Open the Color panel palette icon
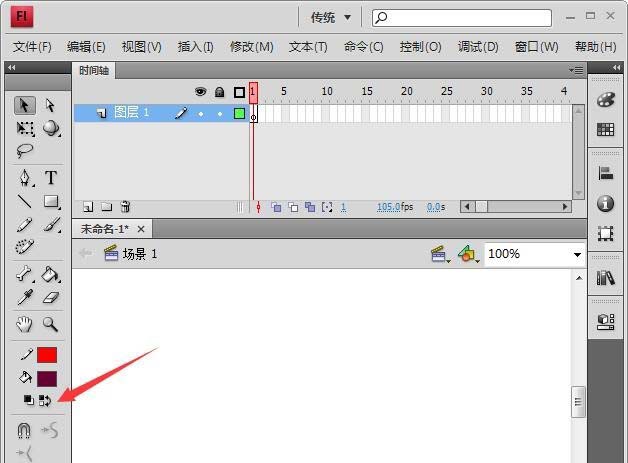Image resolution: width=628 pixels, height=463 pixels. (x=605, y=99)
